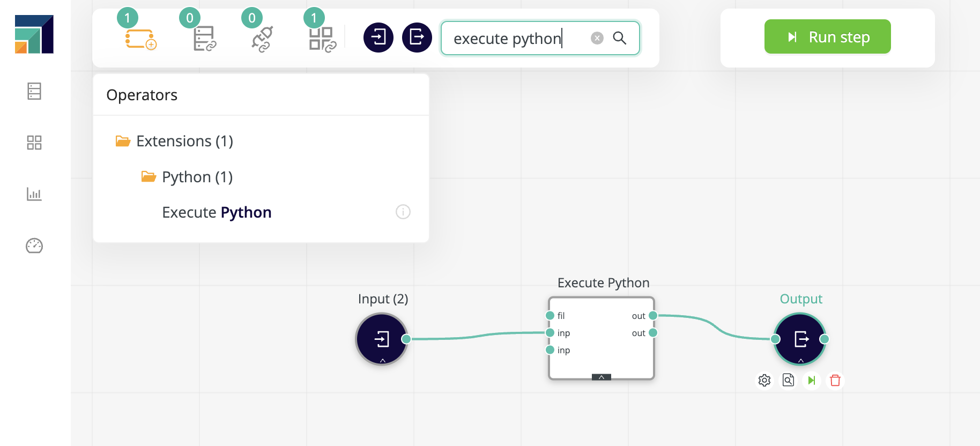
Task: Click the second 'out' port on Execute Python
Action: click(653, 333)
